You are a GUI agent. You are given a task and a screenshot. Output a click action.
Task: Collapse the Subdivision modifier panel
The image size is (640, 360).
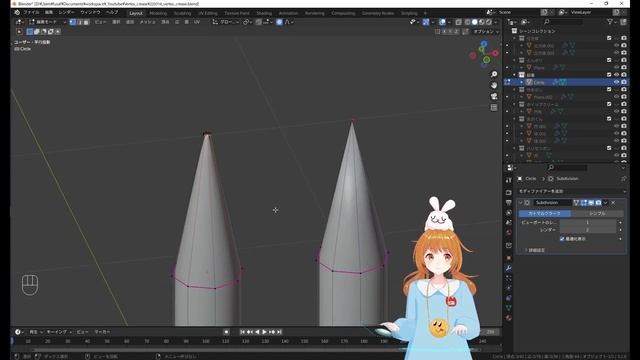click(x=520, y=203)
